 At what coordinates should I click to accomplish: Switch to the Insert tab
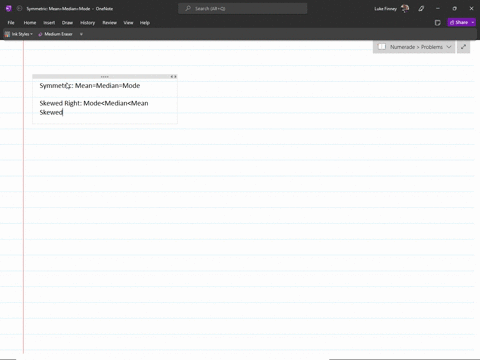tap(49, 23)
